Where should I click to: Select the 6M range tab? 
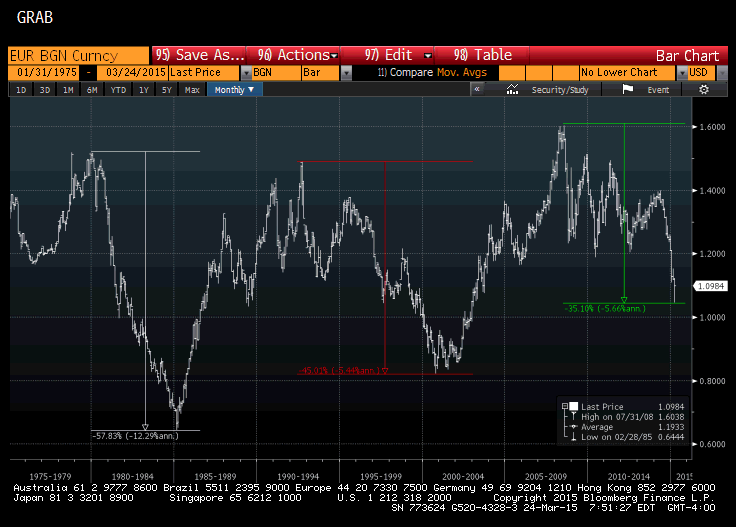(92, 90)
